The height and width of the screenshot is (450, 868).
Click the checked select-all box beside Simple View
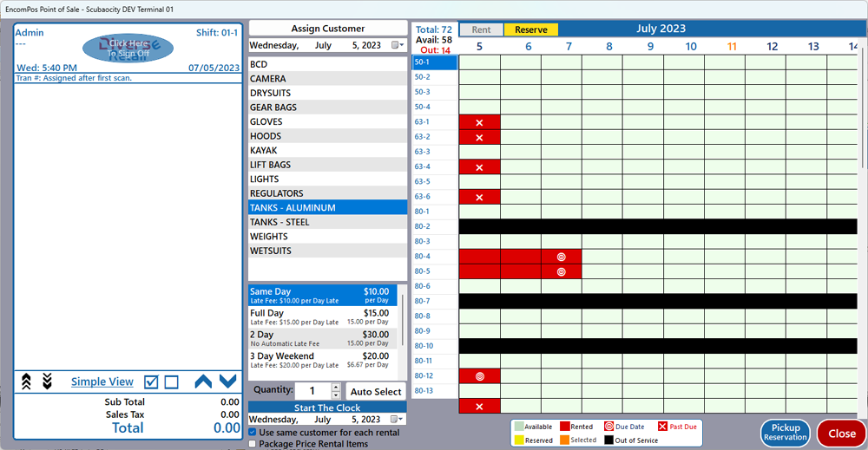[x=151, y=382]
